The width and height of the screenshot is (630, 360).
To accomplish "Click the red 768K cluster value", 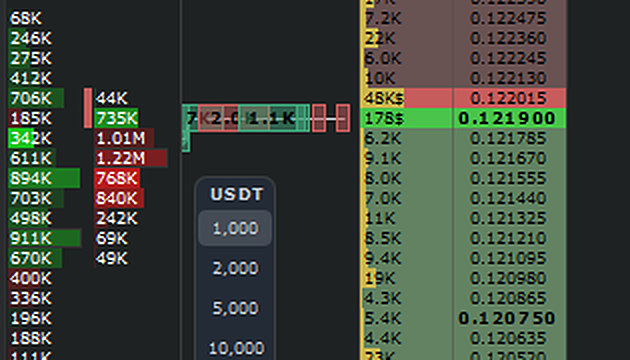I will click(117, 178).
